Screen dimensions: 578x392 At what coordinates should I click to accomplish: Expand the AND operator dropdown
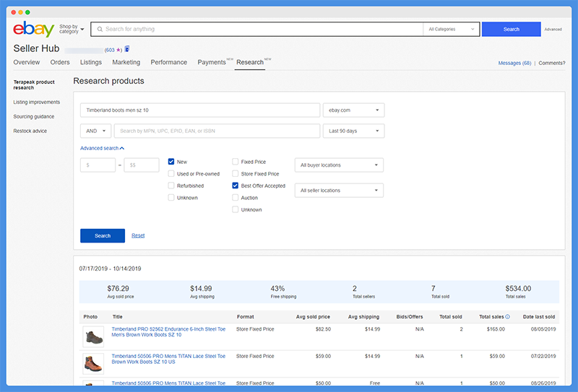(x=95, y=131)
